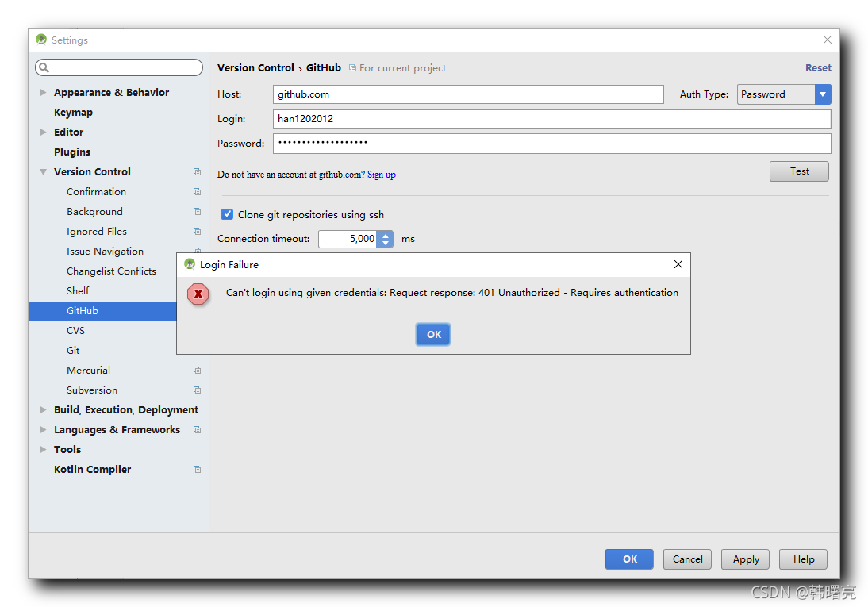Click the Android Studio icon in Login Failure title
Viewport: 868px width, 607px height.
tap(190, 264)
